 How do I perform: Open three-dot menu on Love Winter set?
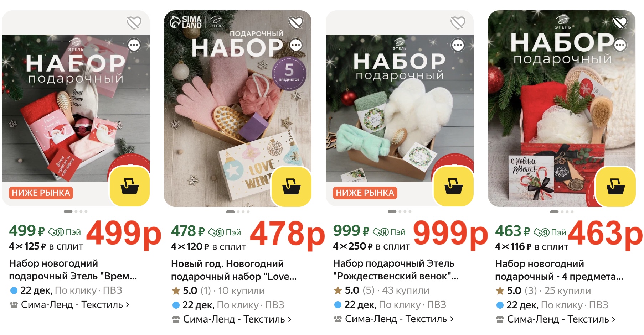tap(296, 45)
